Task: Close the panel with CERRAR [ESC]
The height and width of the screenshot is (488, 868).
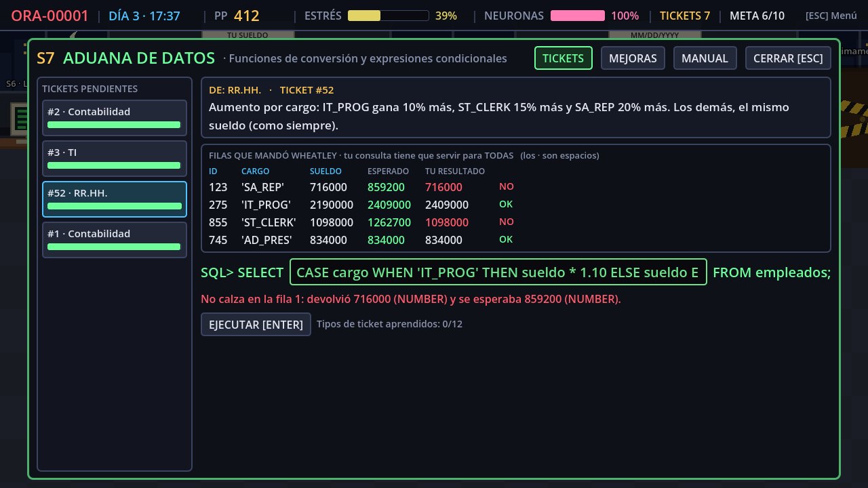Action: coord(788,58)
